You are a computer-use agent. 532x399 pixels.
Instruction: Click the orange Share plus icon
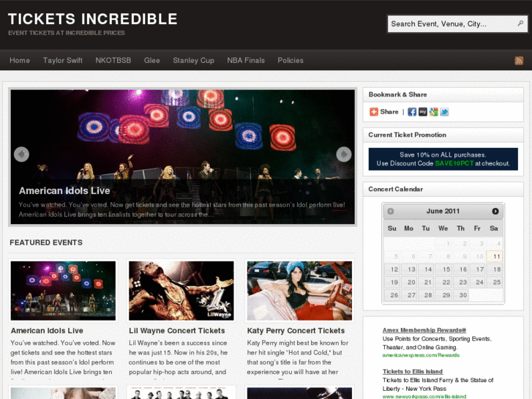click(373, 112)
